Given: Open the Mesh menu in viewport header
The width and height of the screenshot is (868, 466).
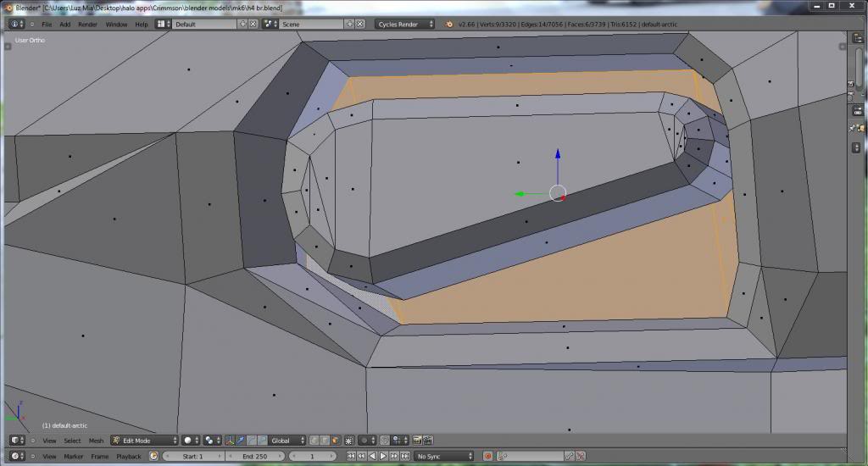Looking at the screenshot, I should point(96,441).
